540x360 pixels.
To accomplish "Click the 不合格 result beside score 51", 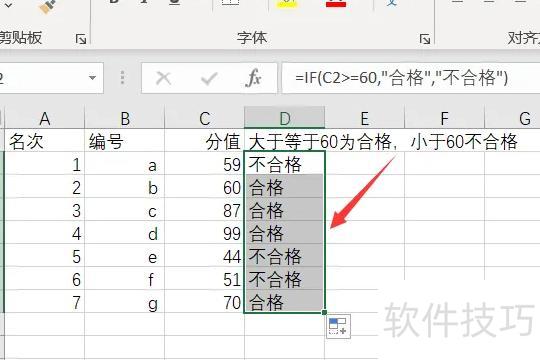I will click(284, 278).
